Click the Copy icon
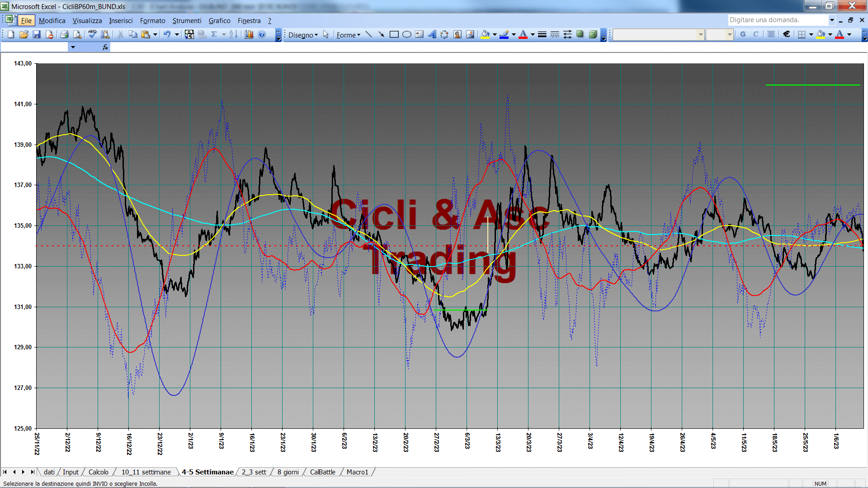868x488 pixels. pyautogui.click(x=133, y=34)
